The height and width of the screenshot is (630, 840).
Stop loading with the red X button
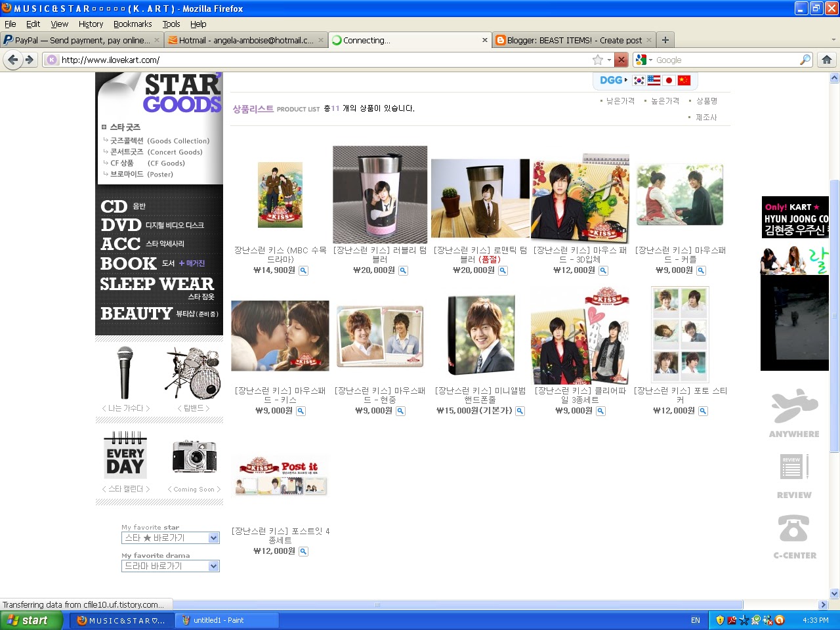point(621,60)
